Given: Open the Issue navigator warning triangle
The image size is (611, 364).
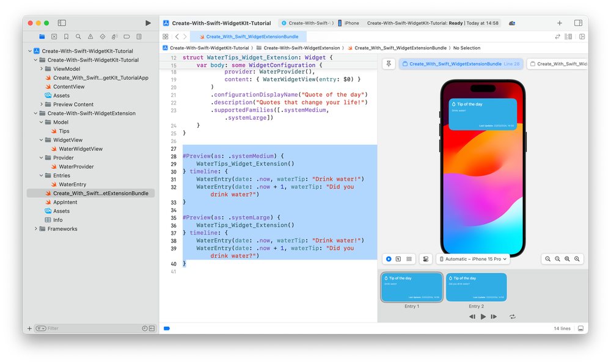Looking at the screenshot, I should [91, 36].
